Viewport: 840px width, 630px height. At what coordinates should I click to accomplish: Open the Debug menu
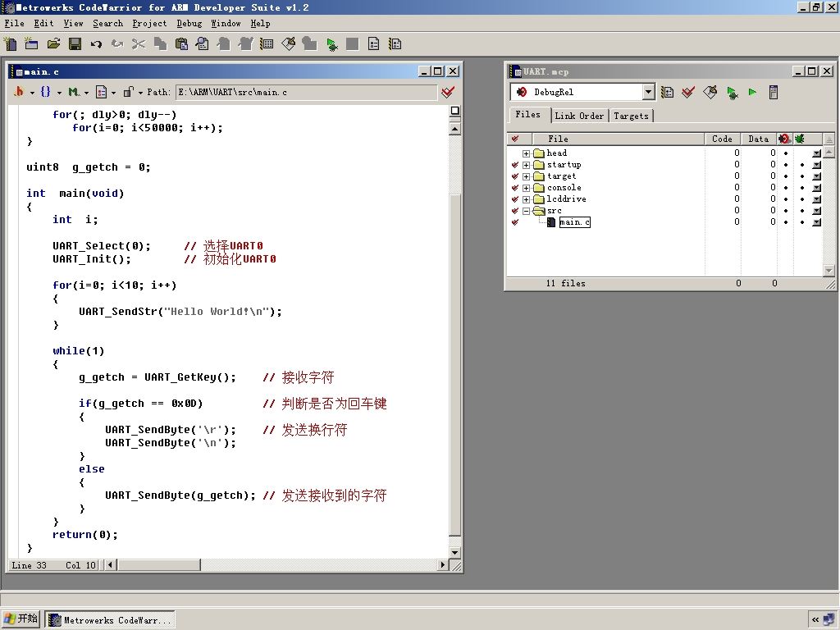pos(189,24)
